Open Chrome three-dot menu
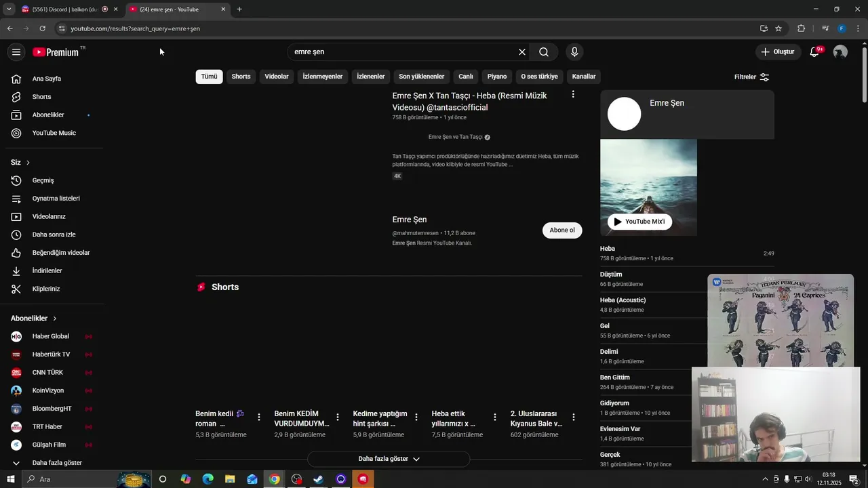868x488 pixels. click(858, 28)
